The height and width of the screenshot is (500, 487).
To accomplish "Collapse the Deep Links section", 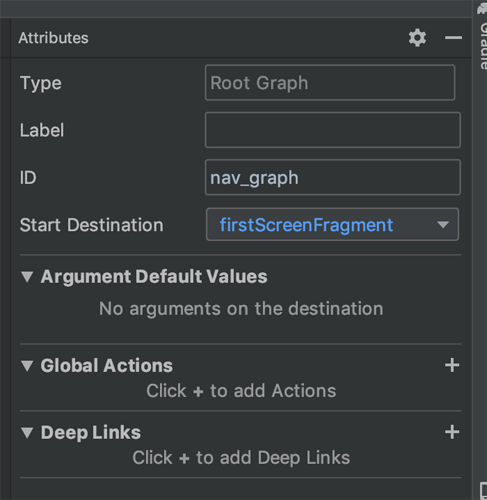I will [x=27, y=433].
